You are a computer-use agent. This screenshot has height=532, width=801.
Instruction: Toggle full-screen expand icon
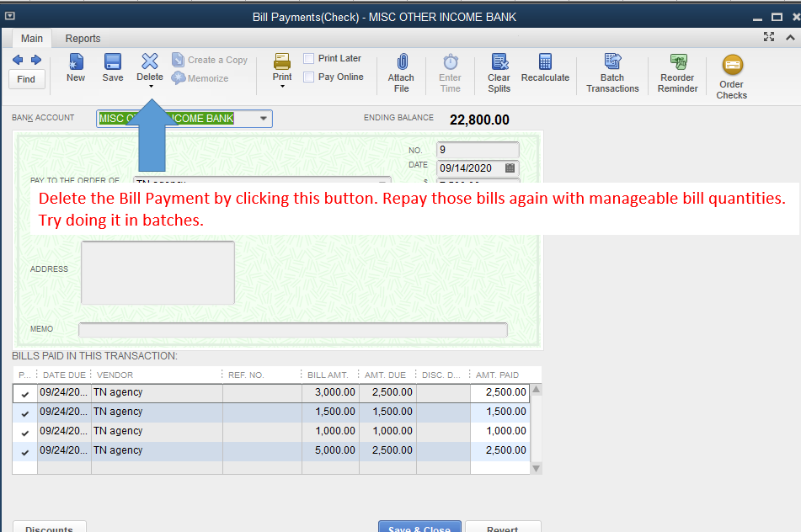pyautogui.click(x=769, y=37)
